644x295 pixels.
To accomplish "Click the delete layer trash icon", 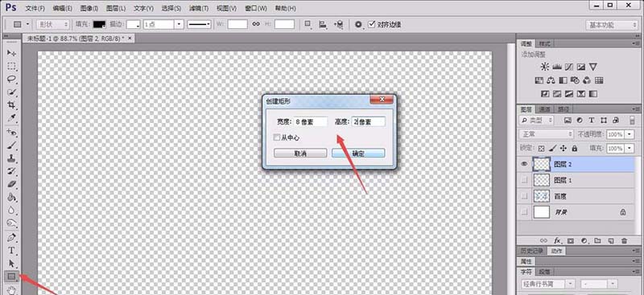I will (x=625, y=240).
